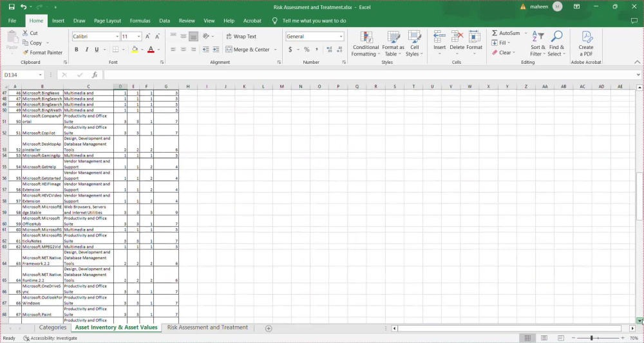Open Format as Table gallery
644x343 pixels.
coord(393,44)
